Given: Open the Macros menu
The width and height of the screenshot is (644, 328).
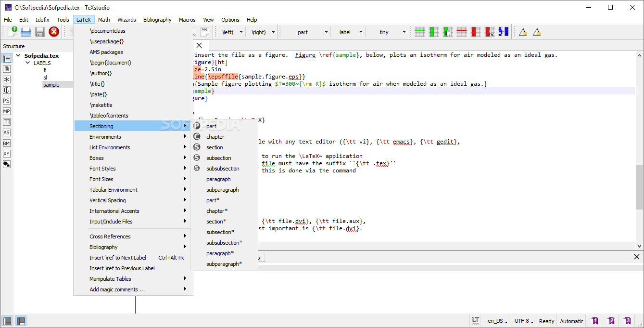Looking at the screenshot, I should pyautogui.click(x=187, y=20).
